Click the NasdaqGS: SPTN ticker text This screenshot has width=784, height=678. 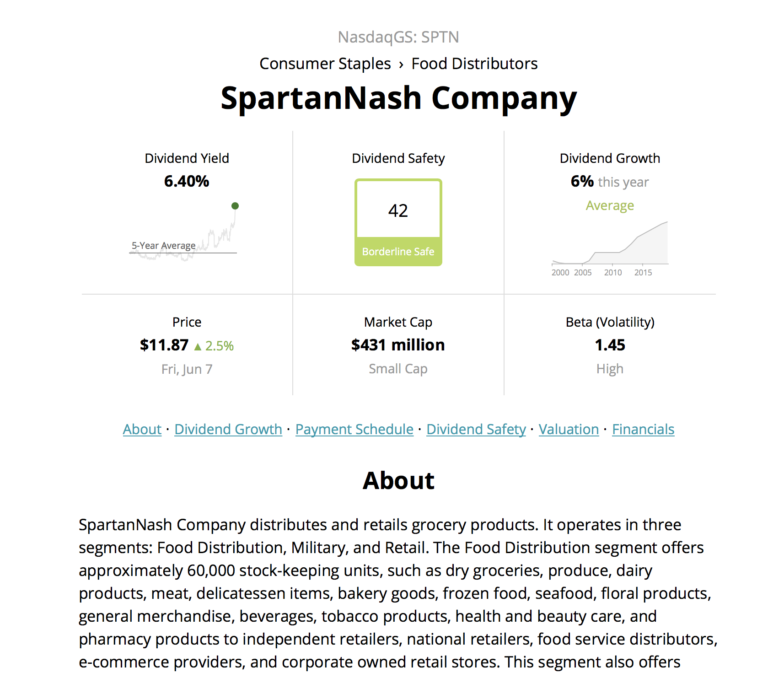[x=398, y=37]
